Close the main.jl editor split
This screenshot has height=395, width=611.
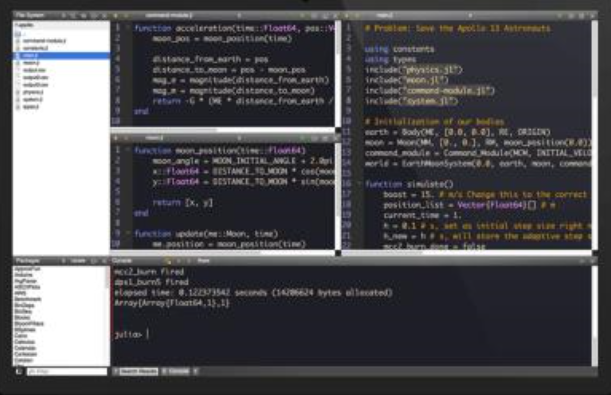coord(592,16)
